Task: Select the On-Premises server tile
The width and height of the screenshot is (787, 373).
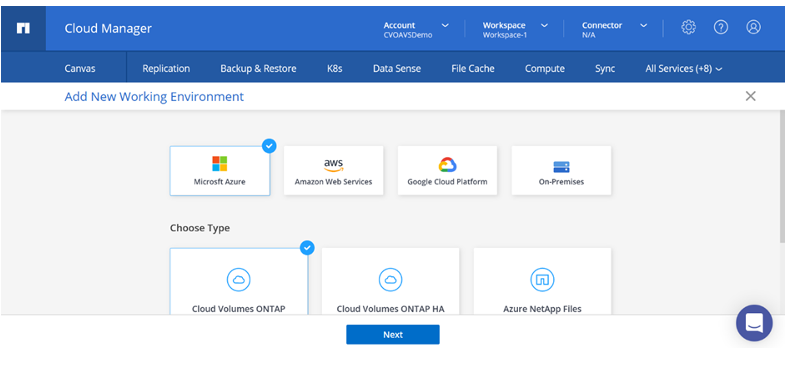Action: click(x=561, y=171)
